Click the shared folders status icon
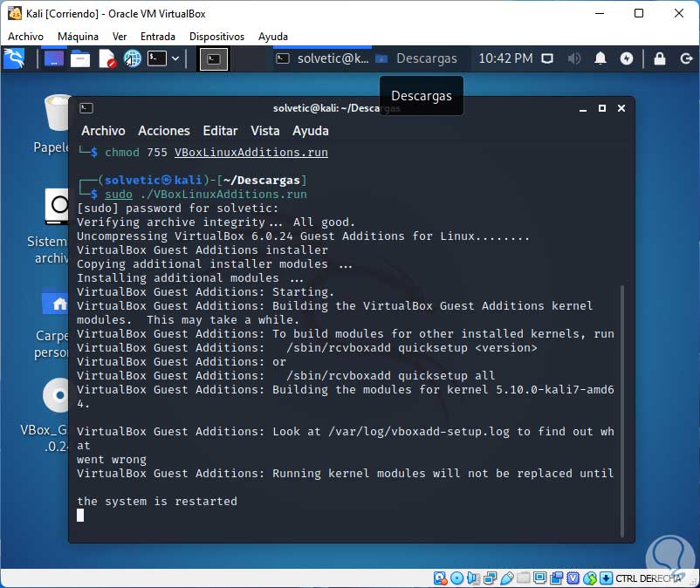 tap(523, 578)
